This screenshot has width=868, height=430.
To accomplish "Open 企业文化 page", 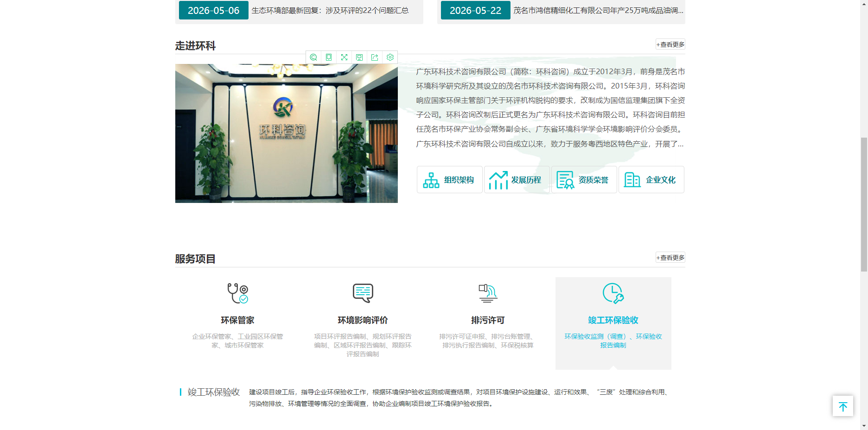I will coord(651,180).
